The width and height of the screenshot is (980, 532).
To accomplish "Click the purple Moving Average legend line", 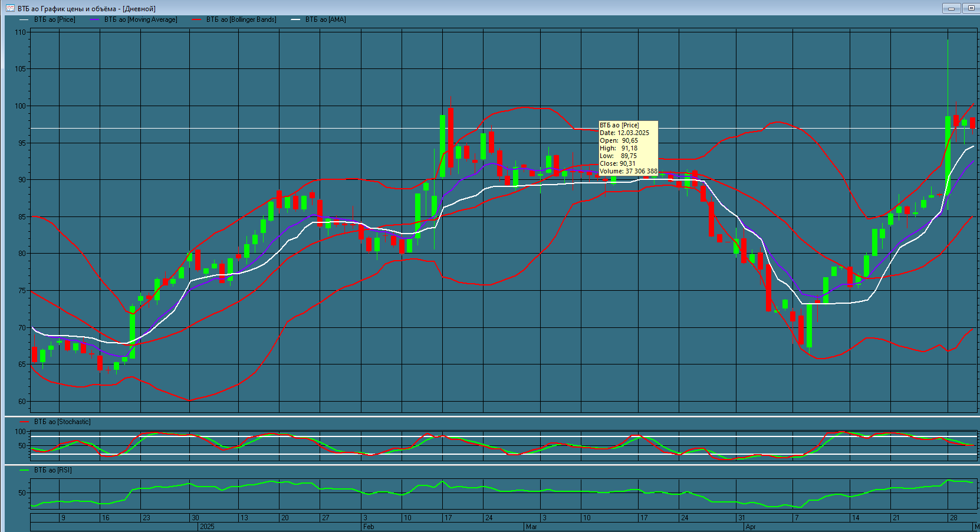I will coord(95,19).
